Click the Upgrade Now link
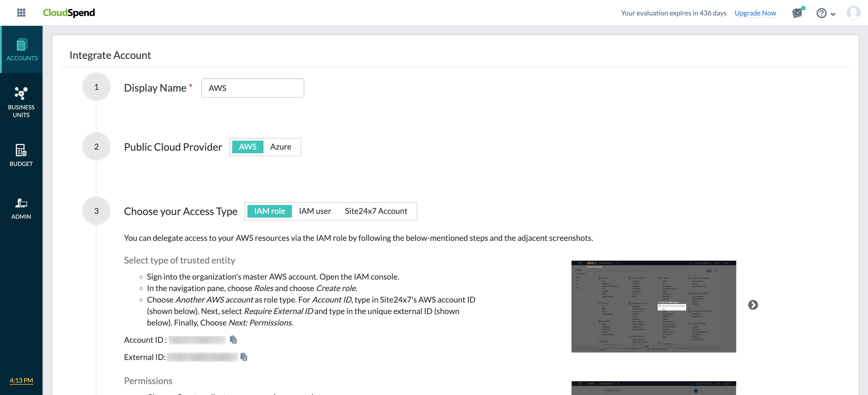The width and height of the screenshot is (868, 395). point(755,13)
